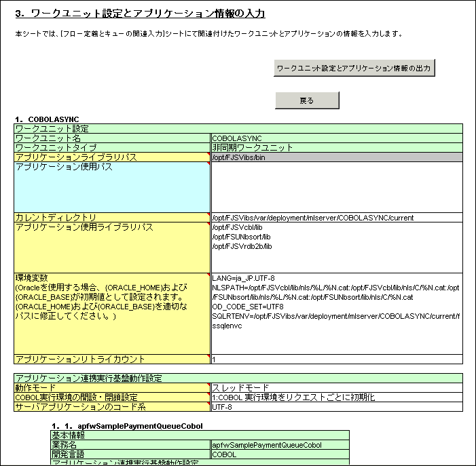Click the 1. 1. apfwSamplePaymentQueueCobol heading

click(x=127, y=426)
